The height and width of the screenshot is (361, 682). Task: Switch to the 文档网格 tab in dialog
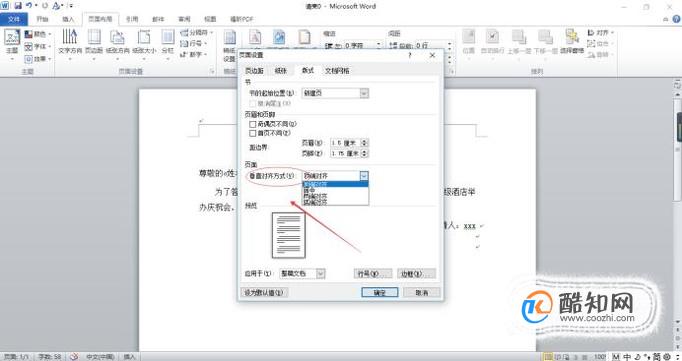tap(337, 70)
